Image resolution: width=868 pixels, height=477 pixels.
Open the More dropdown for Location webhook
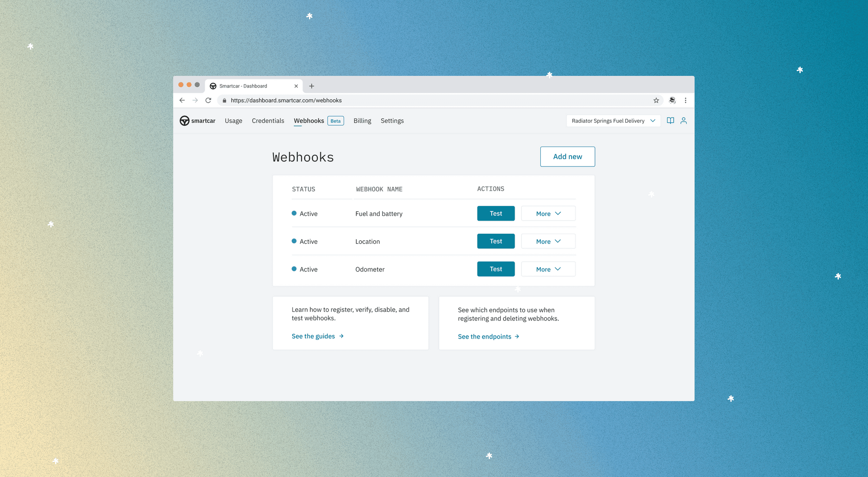(548, 241)
